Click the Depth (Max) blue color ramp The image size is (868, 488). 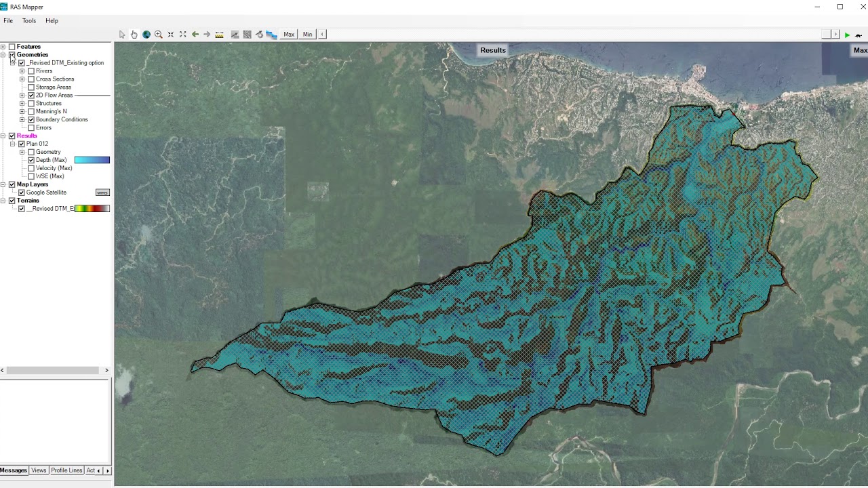92,160
